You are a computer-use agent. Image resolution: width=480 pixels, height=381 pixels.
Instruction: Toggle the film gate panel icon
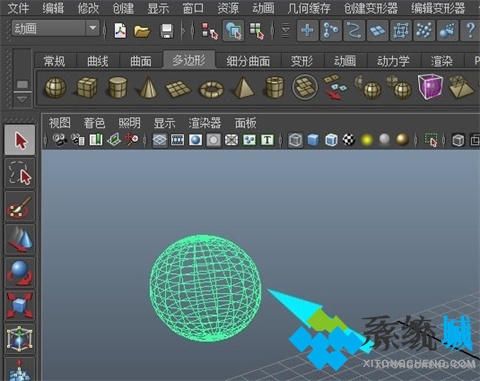(178, 140)
